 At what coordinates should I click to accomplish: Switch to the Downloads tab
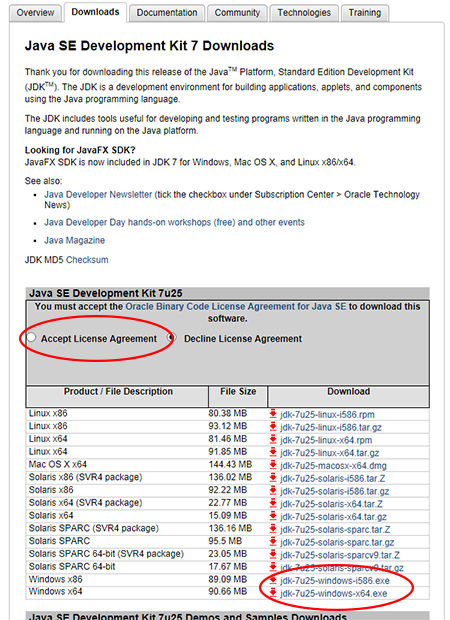click(95, 12)
